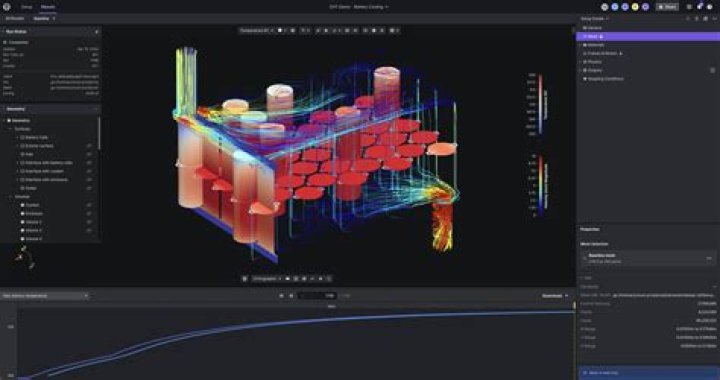The width and height of the screenshot is (720, 380).
Task: Open the Download dropdown above the chart
Action: click(555, 296)
